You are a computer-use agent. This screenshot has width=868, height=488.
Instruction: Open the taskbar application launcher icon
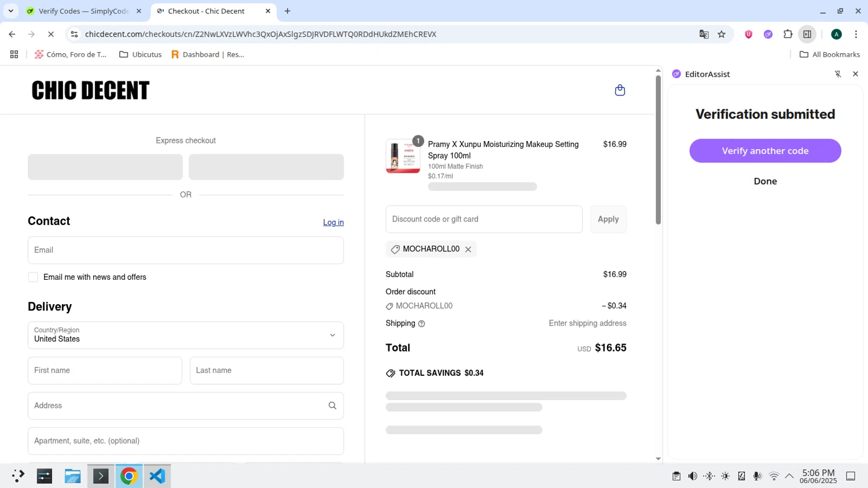[x=18, y=476]
